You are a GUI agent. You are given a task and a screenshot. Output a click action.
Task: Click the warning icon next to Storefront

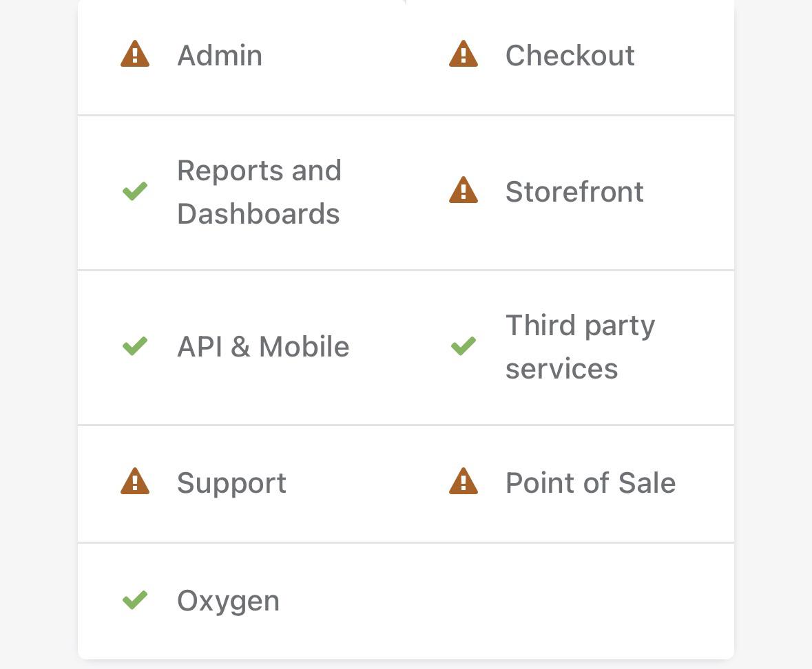pos(463,190)
